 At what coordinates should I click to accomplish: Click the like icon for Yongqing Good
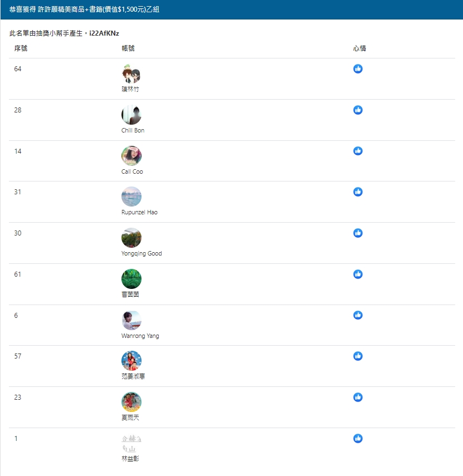358,233
